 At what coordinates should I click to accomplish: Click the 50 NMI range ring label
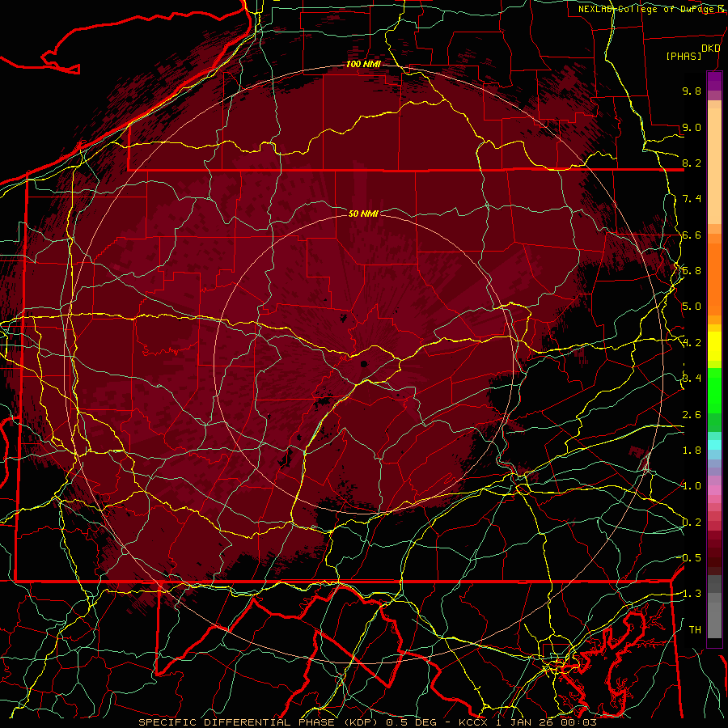coord(363,214)
